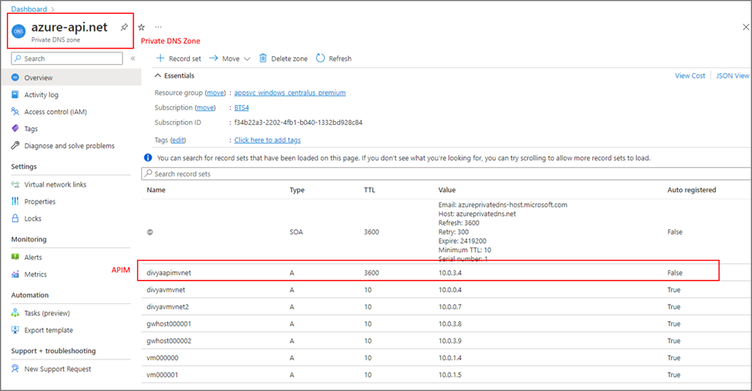Click the Locks padlock icon
The width and height of the screenshot is (752, 391).
(15, 218)
